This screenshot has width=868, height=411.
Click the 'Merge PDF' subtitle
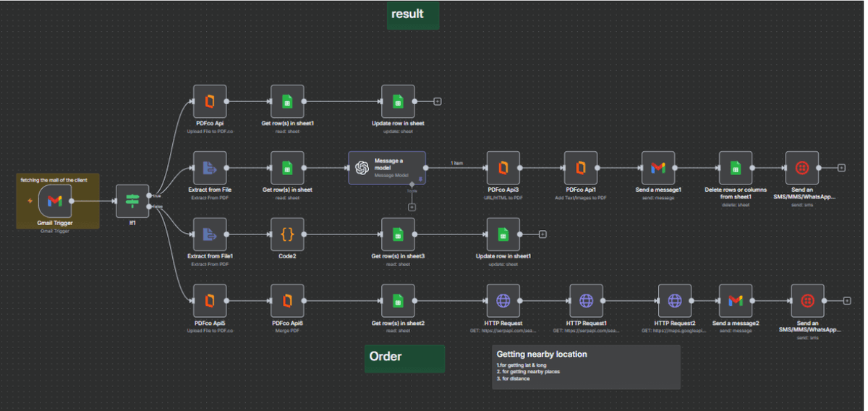point(287,331)
